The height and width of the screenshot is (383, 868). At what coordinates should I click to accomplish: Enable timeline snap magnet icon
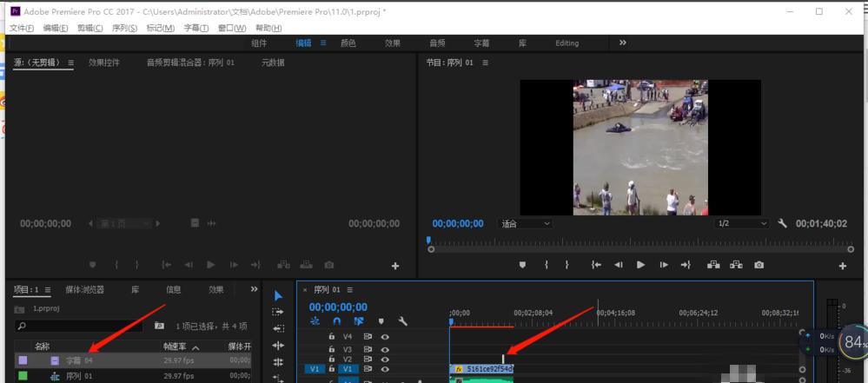point(335,321)
